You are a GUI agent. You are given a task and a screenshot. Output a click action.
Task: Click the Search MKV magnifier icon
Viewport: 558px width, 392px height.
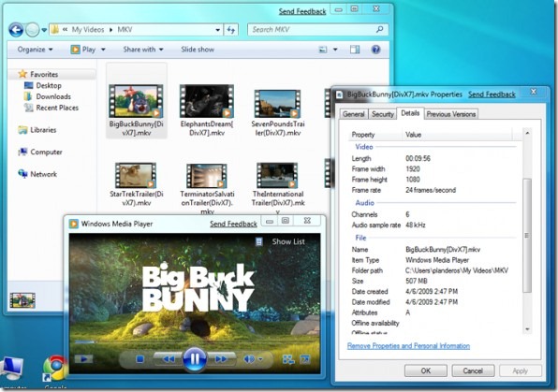pyautogui.click(x=380, y=30)
